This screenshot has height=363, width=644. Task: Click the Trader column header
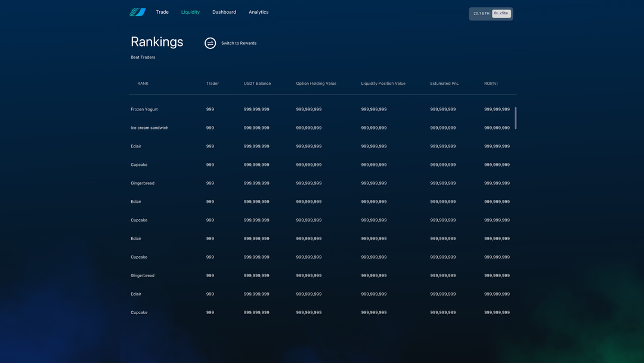pyautogui.click(x=212, y=84)
